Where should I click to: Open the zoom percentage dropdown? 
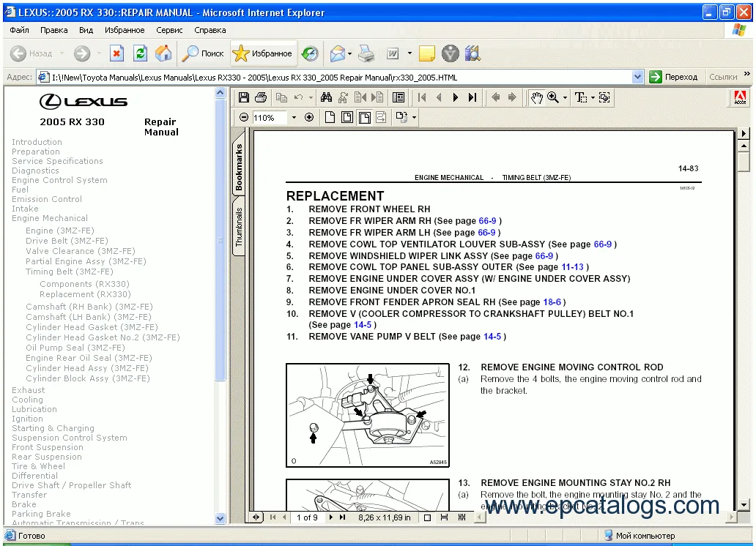[x=294, y=117]
